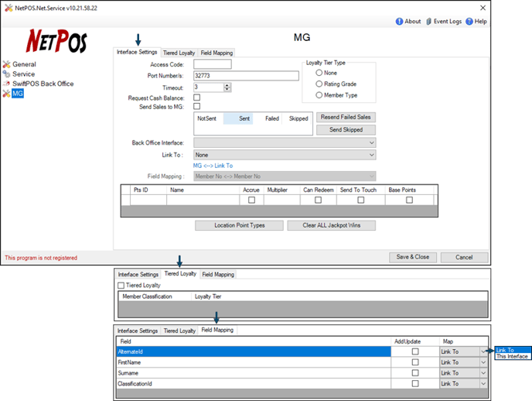
Task: Click the SwiftPOS Back Office icon
Action: coord(6,84)
